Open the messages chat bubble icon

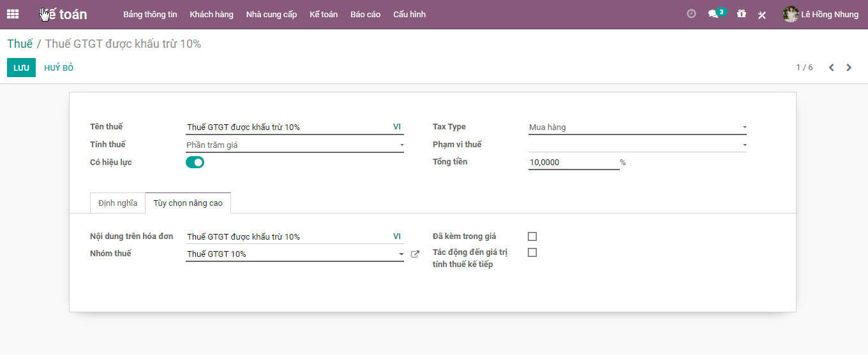pos(714,14)
